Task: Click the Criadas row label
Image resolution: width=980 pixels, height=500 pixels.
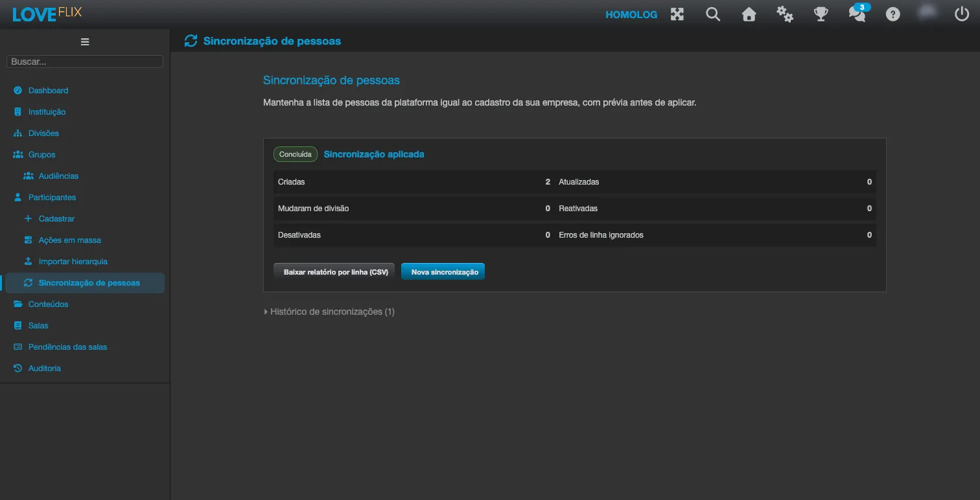Action: pyautogui.click(x=292, y=182)
